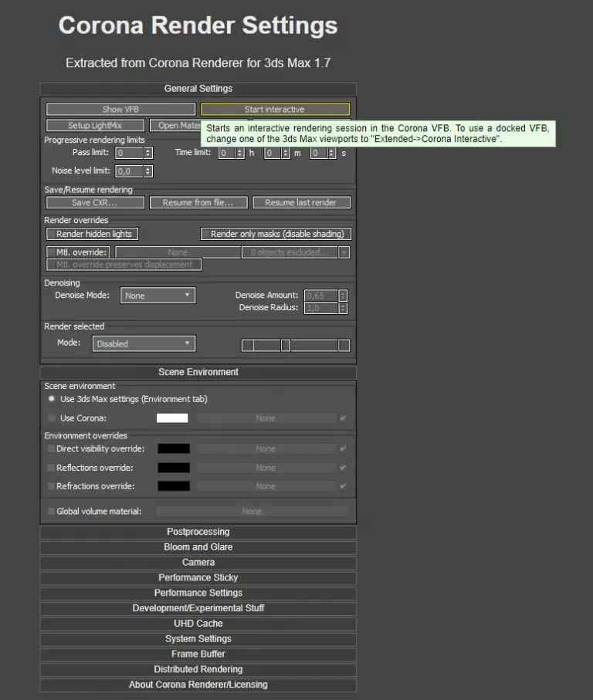The width and height of the screenshot is (593, 700).
Task: Enable Global volume material checkbox
Action: 52,511
